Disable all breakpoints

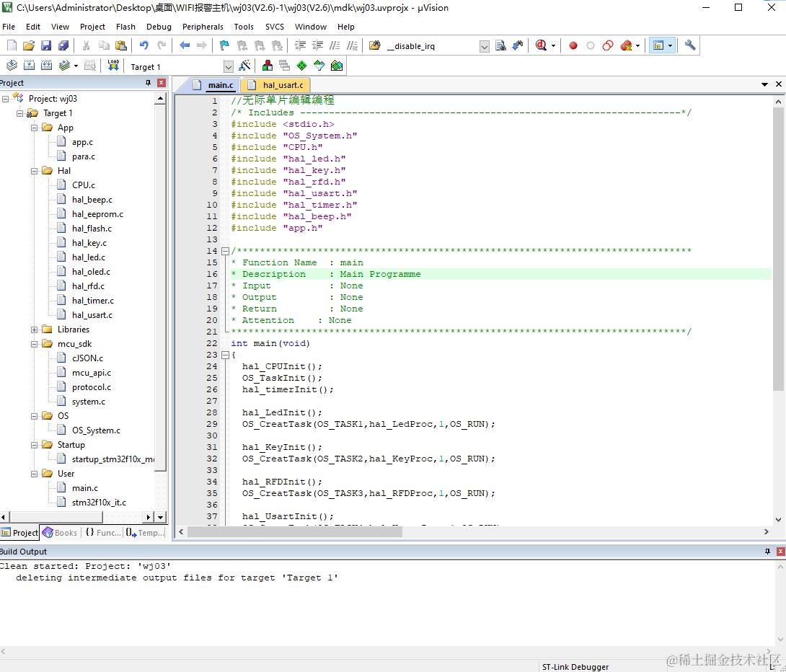click(608, 45)
